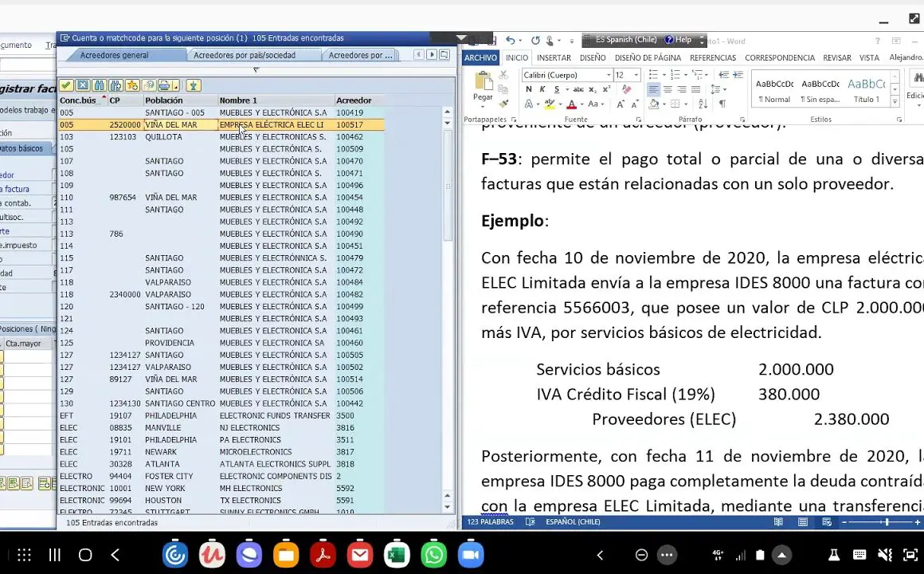Undo last action in Word quick access toolbar

coord(511,41)
